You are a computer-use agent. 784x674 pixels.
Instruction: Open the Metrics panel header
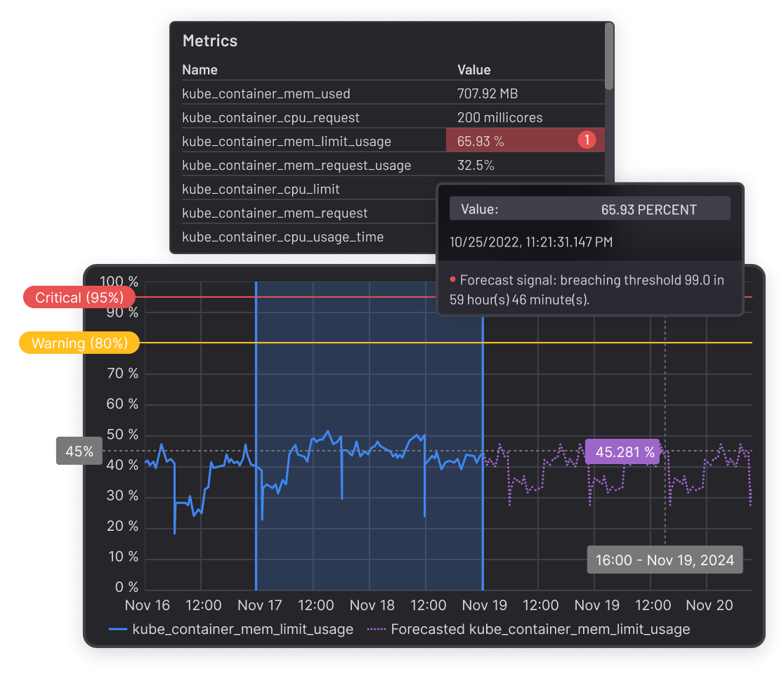pos(210,40)
